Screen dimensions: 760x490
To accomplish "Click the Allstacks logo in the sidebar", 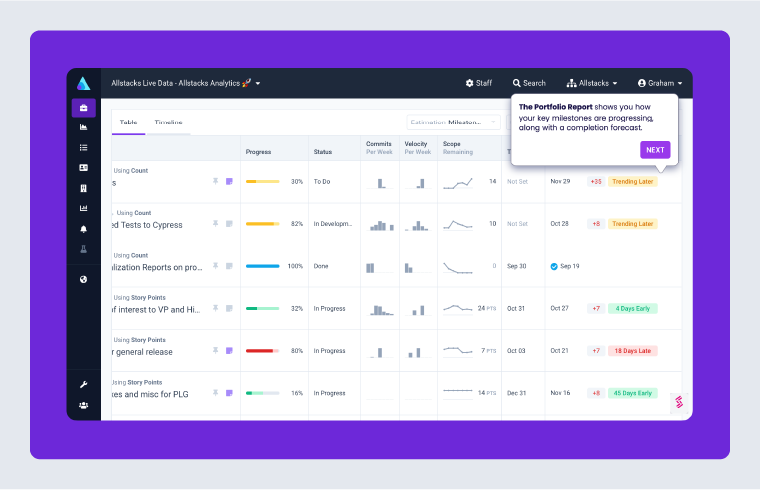I will click(x=84, y=83).
